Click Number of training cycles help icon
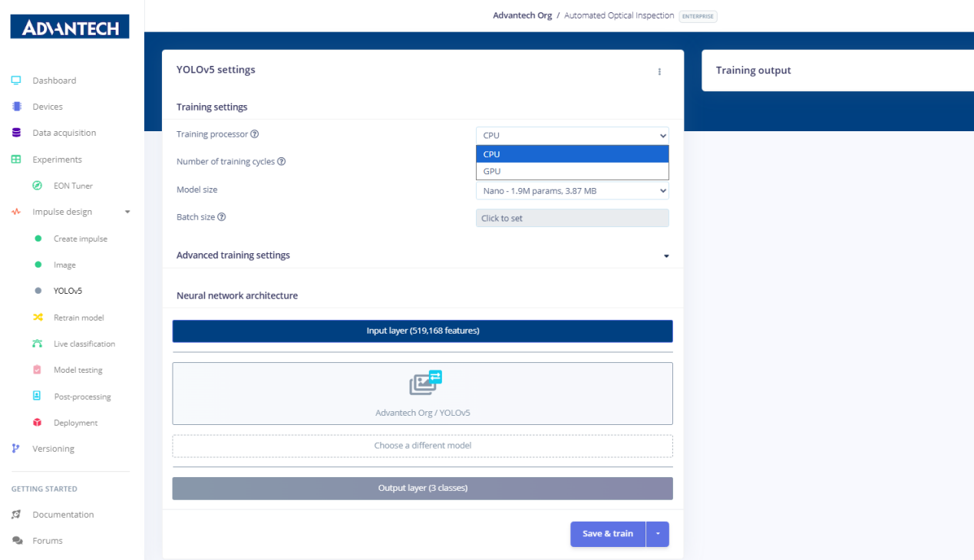Image resolution: width=974 pixels, height=560 pixels. [282, 162]
